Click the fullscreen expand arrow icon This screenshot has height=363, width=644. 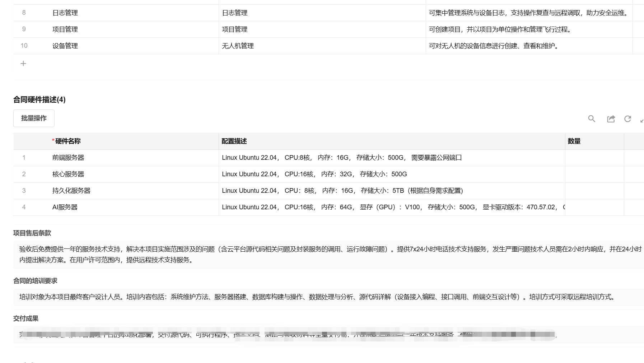642,121
